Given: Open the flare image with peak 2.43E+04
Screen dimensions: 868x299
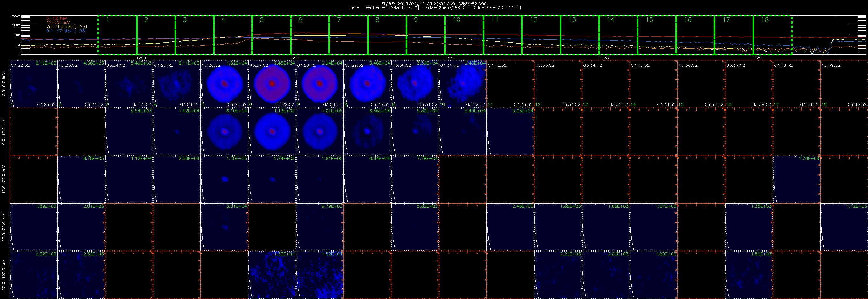Looking at the screenshot, I should (x=463, y=84).
